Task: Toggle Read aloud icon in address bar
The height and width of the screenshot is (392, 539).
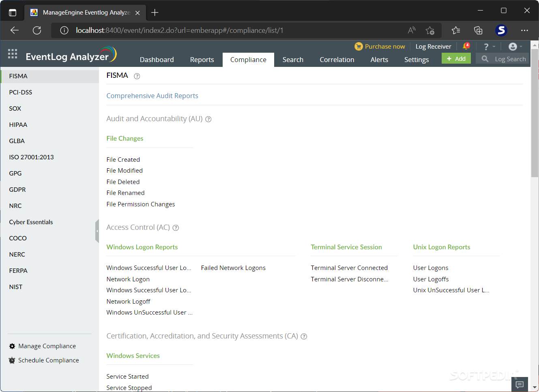Action: (x=412, y=30)
